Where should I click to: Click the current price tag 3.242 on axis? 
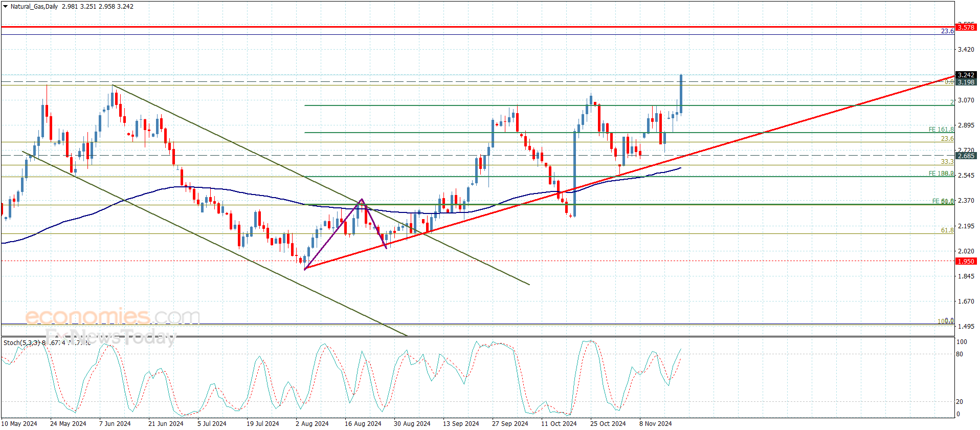(x=966, y=75)
